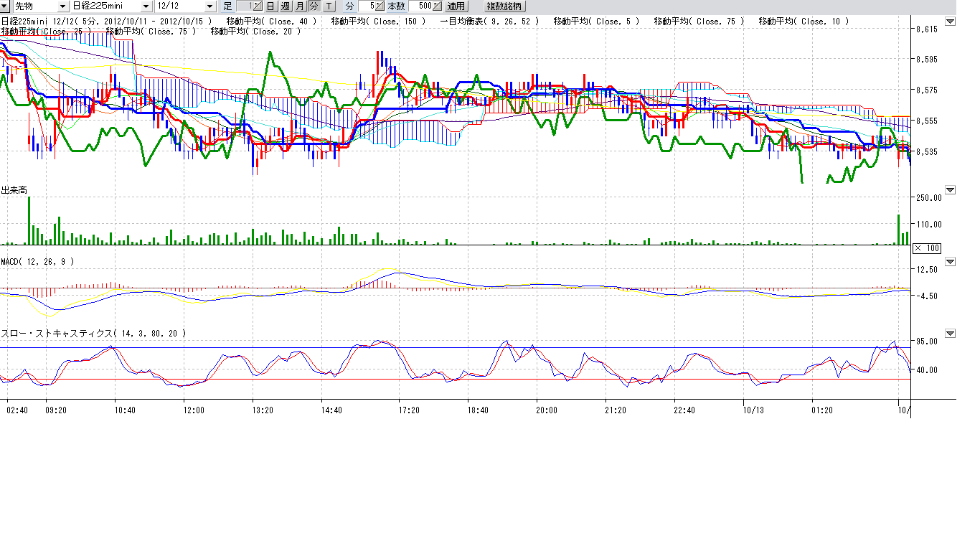Open the MACD panel menu arrow

[x=950, y=262]
